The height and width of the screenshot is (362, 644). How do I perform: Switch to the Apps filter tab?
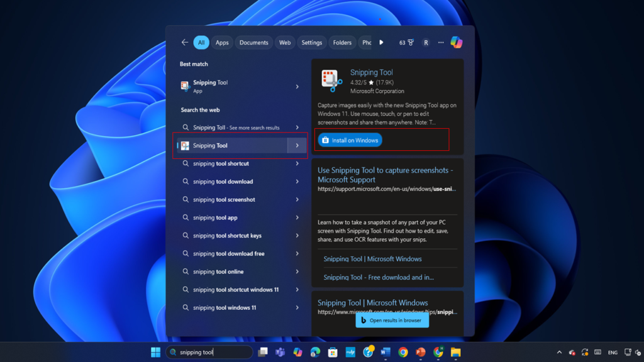coord(222,43)
